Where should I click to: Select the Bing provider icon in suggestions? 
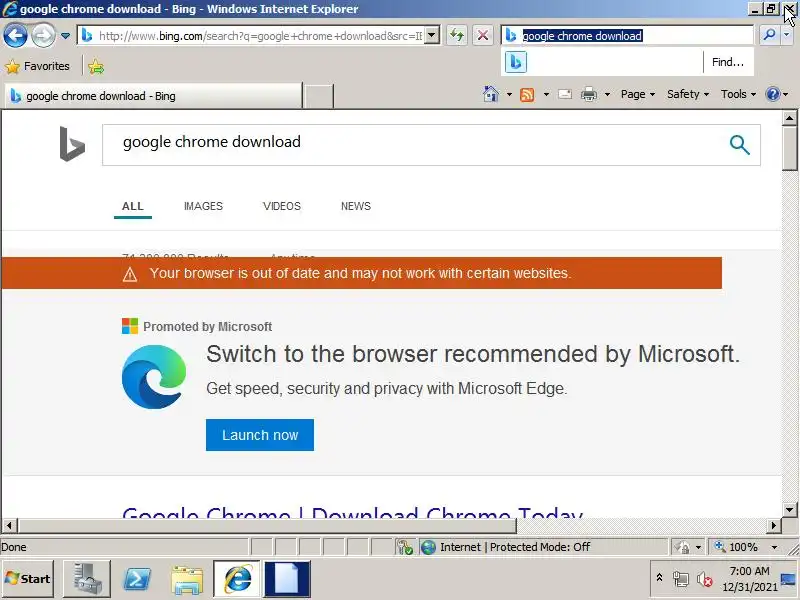[x=516, y=62]
